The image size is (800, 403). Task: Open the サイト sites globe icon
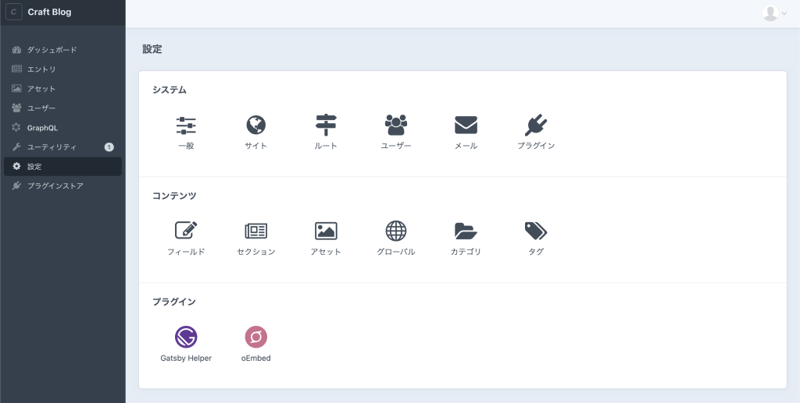(256, 126)
